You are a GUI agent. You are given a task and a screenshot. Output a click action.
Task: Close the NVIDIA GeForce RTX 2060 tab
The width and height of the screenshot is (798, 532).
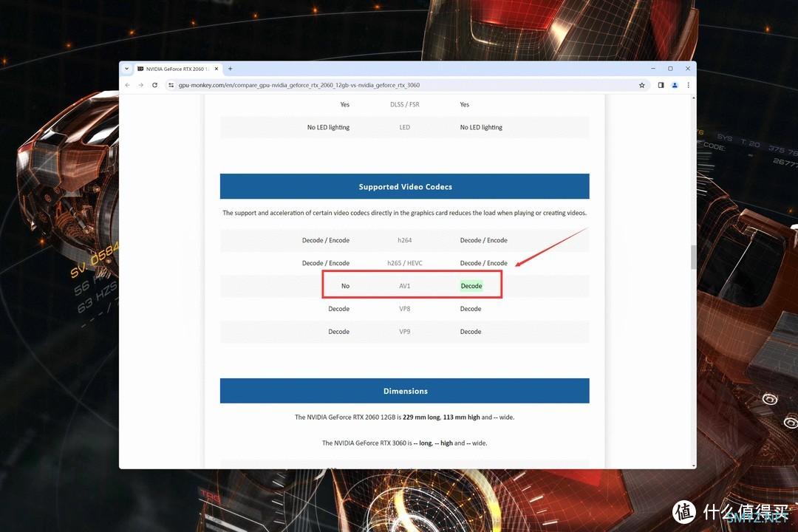tap(216, 69)
